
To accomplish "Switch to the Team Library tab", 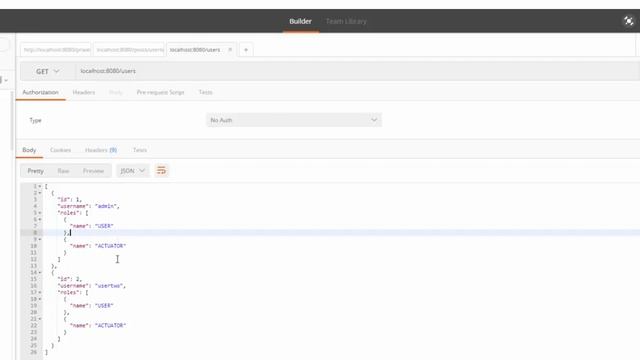I will [x=346, y=21].
